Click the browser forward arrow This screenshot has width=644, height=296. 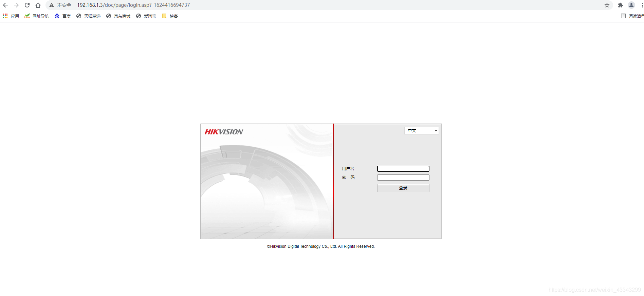(x=16, y=5)
